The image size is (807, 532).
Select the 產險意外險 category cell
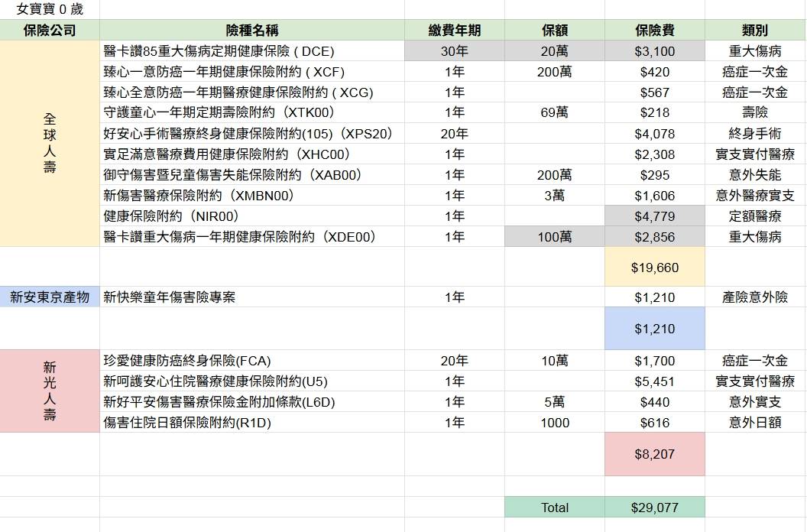(754, 297)
